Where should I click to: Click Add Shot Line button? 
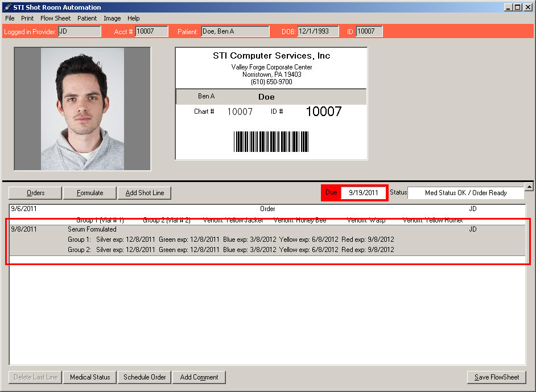(x=145, y=193)
